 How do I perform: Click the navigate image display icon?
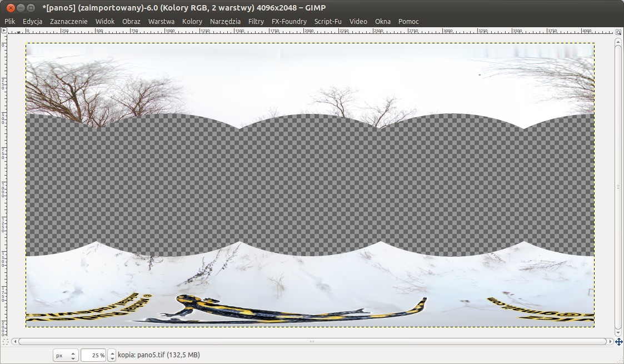click(618, 342)
